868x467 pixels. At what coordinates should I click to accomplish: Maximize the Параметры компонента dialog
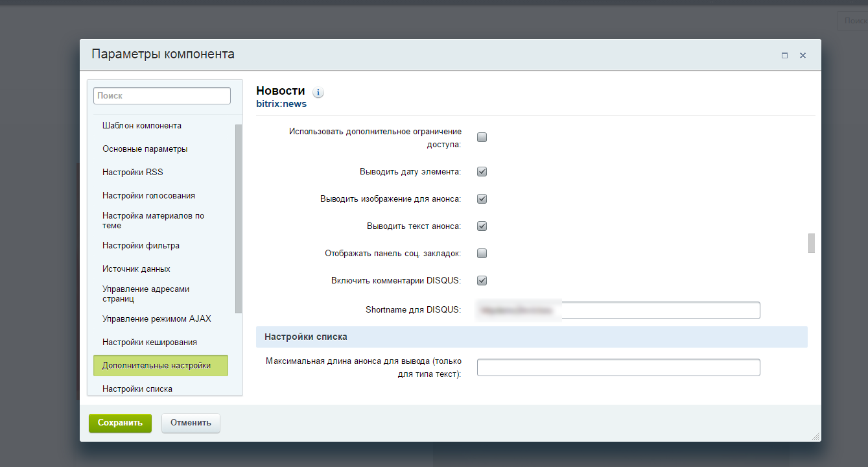pos(784,56)
